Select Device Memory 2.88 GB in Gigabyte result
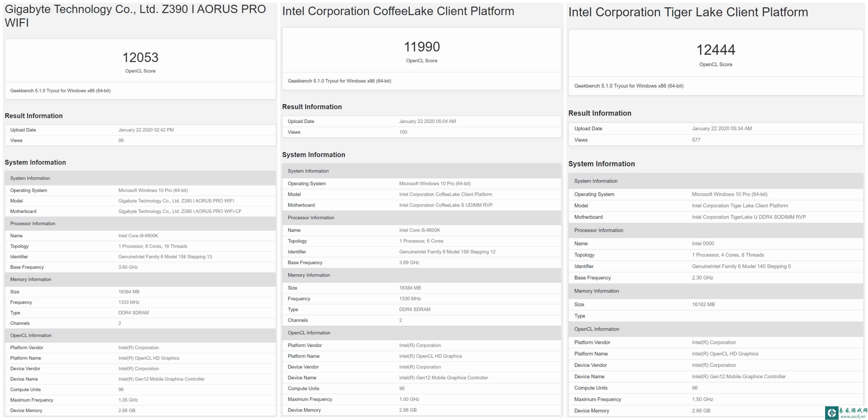The height and width of the screenshot is (420, 868). tap(127, 410)
